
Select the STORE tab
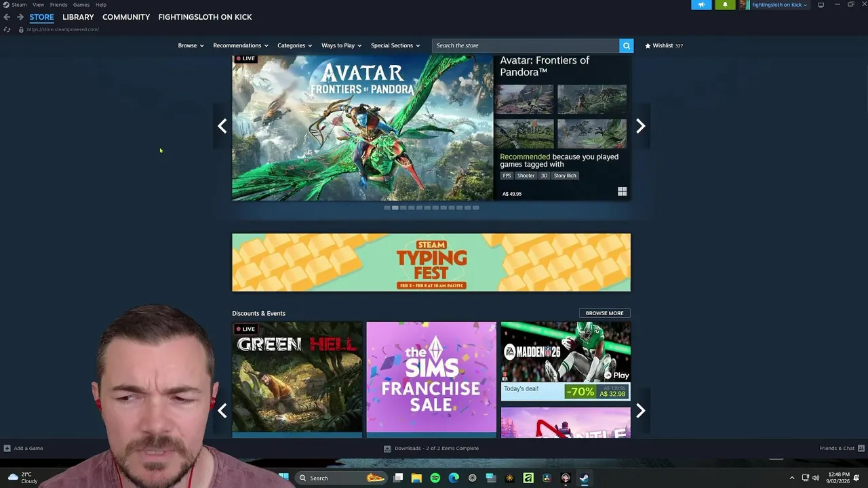pos(41,17)
